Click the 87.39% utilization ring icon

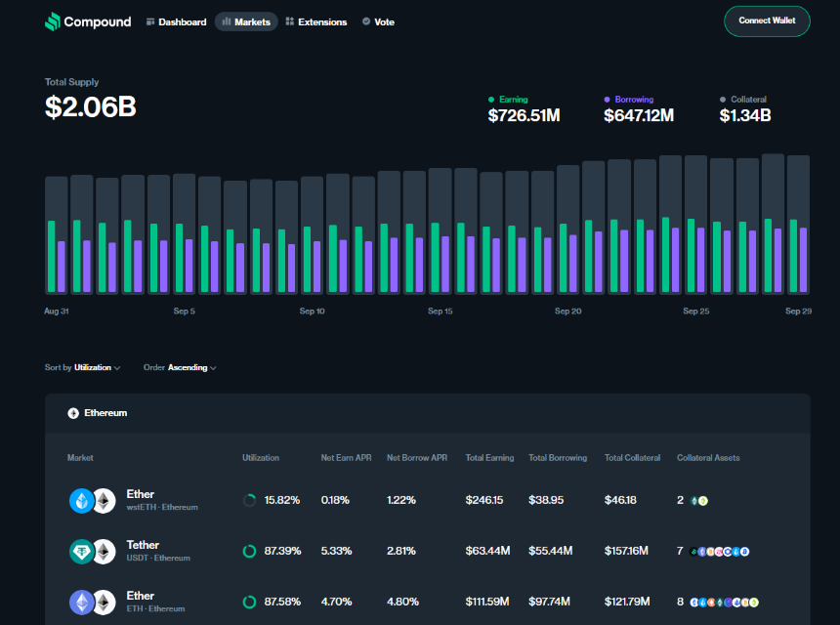(249, 551)
